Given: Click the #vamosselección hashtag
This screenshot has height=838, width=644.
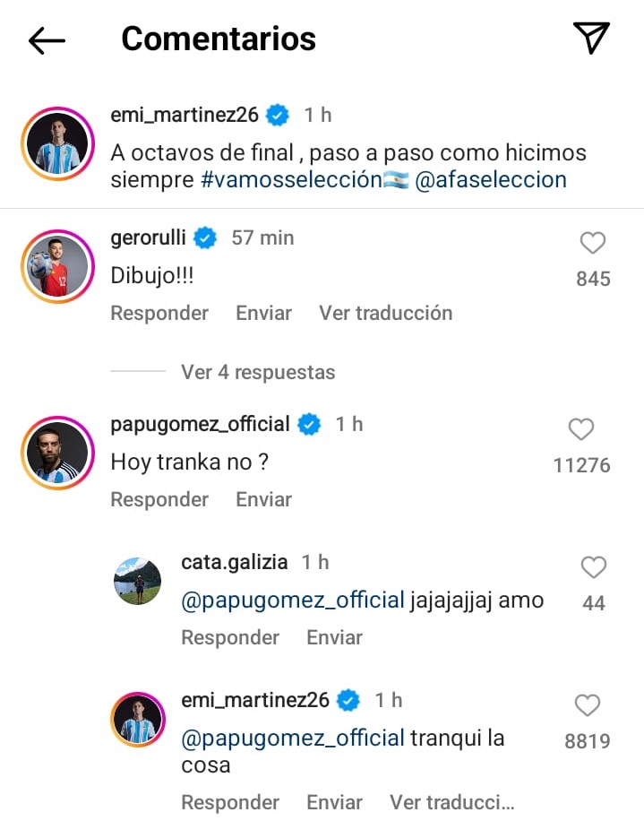Looking at the screenshot, I should click(292, 179).
